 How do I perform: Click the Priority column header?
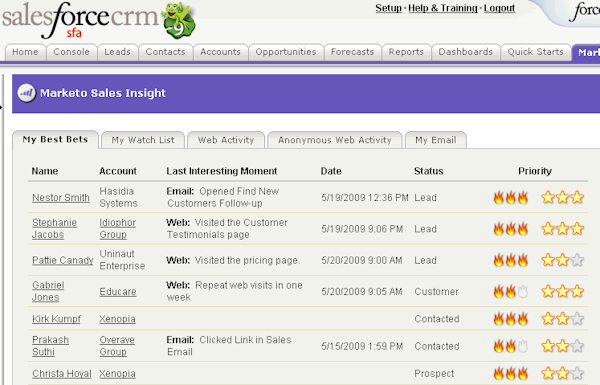535,171
